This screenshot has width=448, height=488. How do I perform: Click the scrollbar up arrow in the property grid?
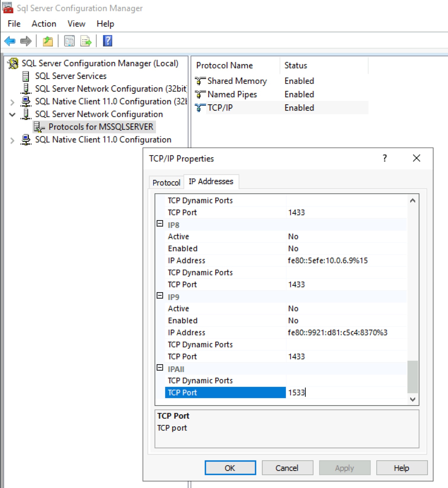point(412,201)
